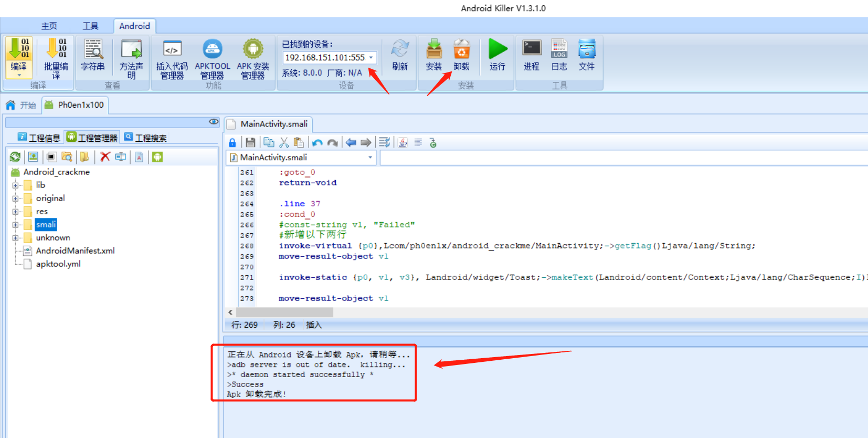Click the 刷新 refresh devices icon

[400, 49]
